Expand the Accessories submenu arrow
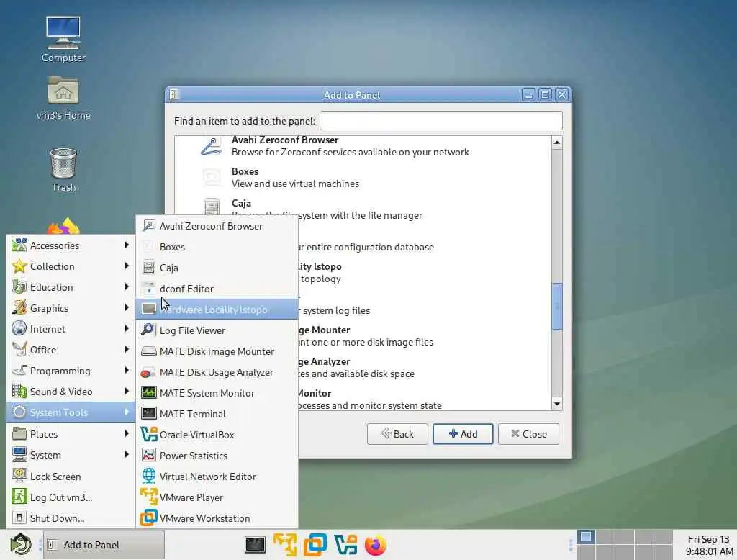Image resolution: width=737 pixels, height=560 pixels. coord(127,245)
